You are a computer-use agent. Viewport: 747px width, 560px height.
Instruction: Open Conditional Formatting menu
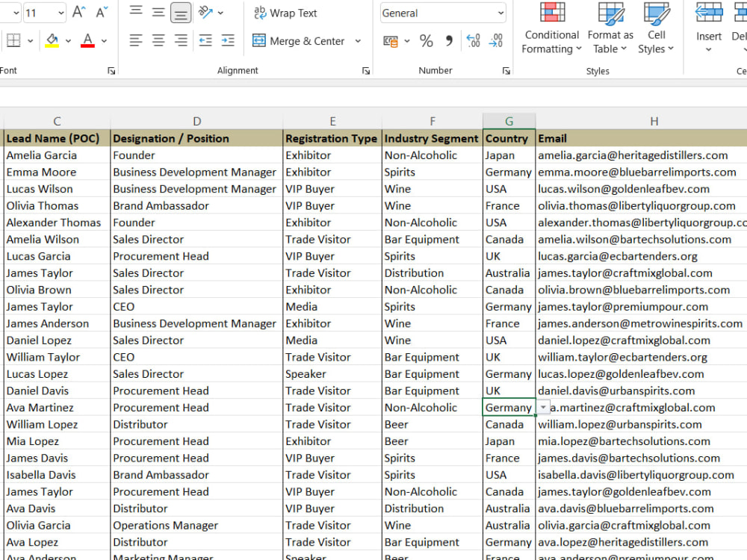coord(552,28)
